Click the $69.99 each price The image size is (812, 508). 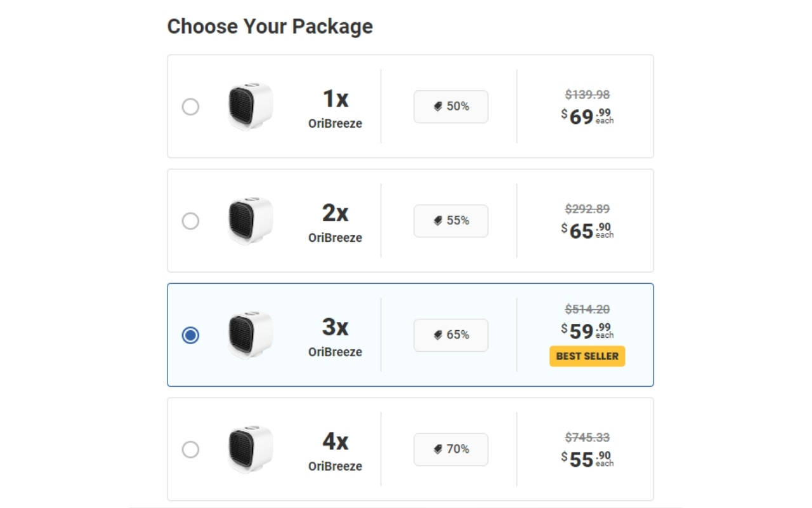tap(587, 117)
